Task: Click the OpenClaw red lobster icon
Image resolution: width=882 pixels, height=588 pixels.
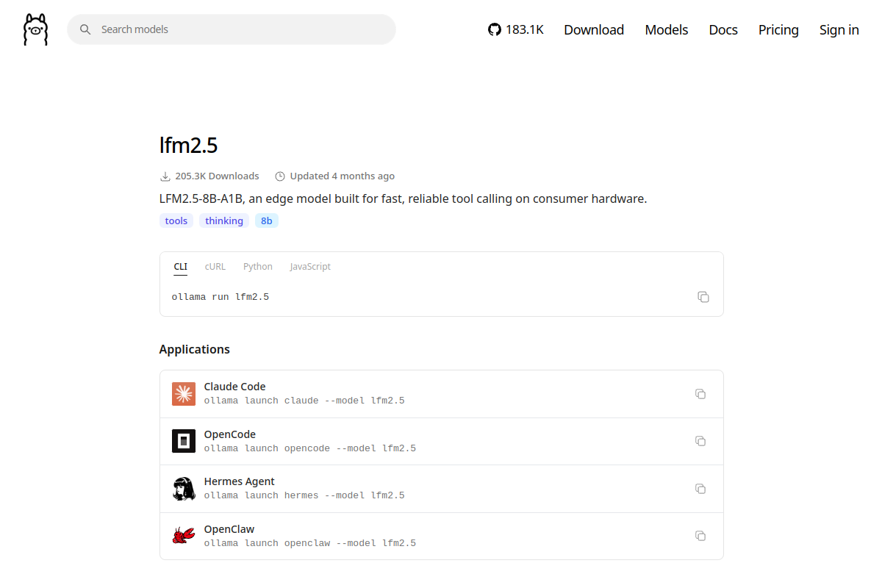Action: [x=184, y=536]
